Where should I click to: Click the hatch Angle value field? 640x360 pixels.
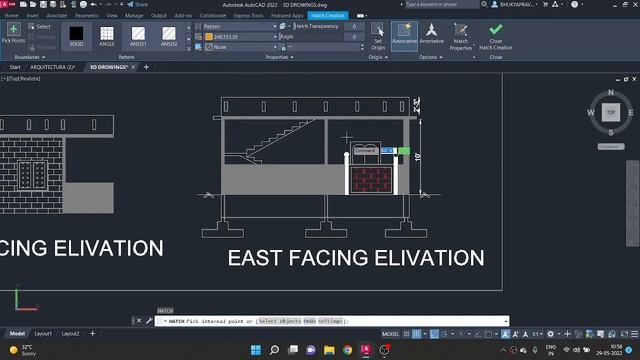354,37
